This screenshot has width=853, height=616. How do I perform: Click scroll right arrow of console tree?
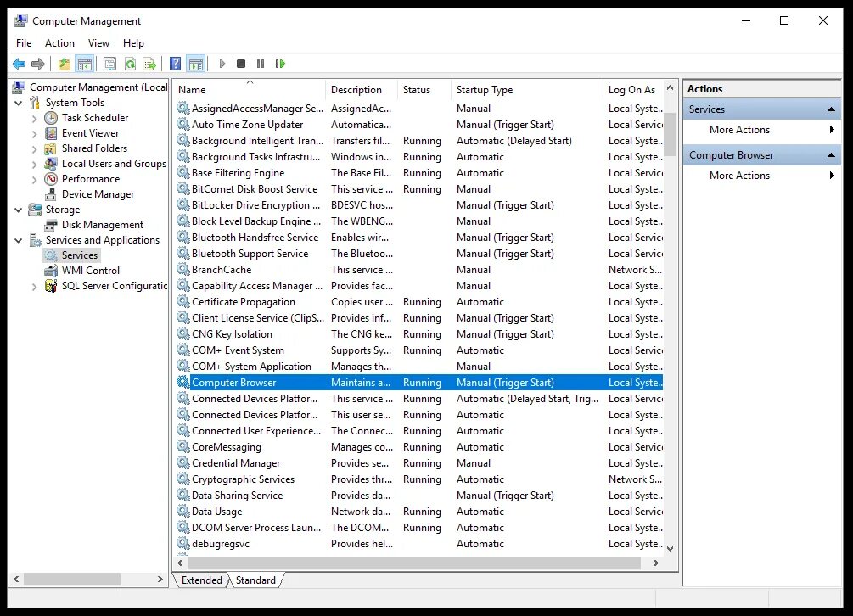pos(160,579)
